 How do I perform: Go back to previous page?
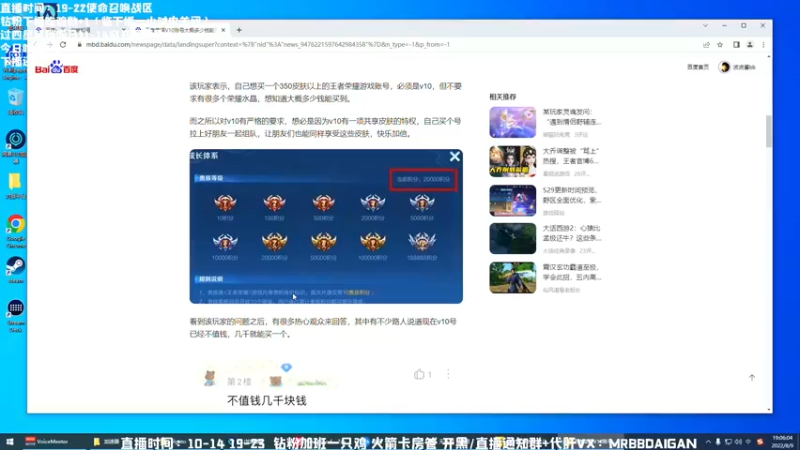[36, 44]
